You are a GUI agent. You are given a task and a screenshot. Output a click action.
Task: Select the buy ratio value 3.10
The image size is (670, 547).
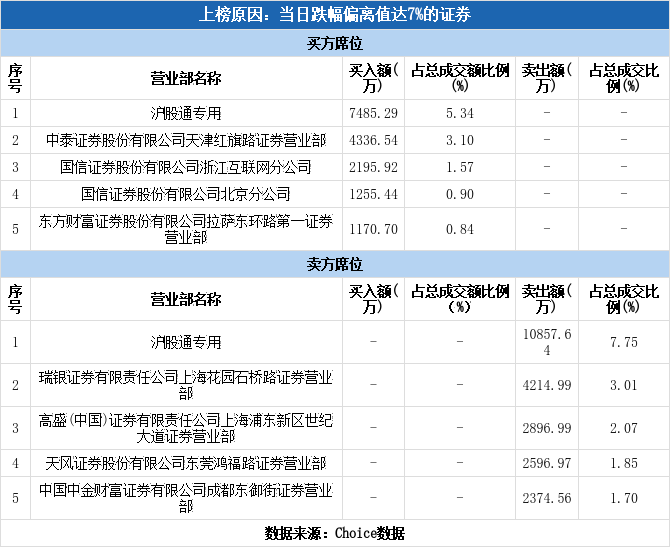click(x=460, y=140)
